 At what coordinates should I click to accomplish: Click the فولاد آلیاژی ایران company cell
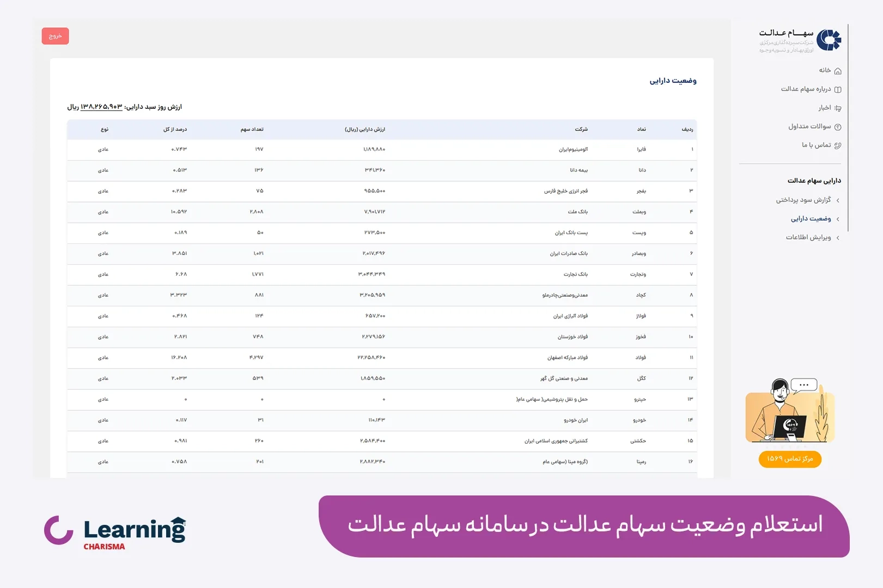tap(570, 316)
